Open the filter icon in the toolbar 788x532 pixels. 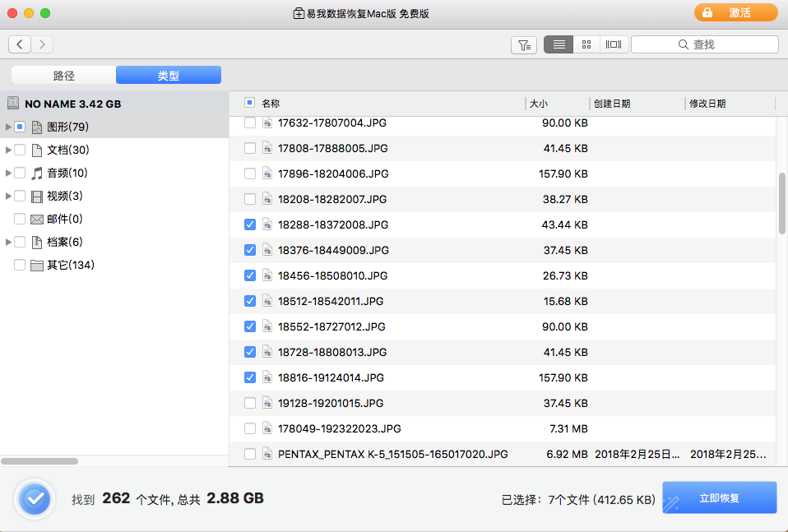(x=524, y=44)
